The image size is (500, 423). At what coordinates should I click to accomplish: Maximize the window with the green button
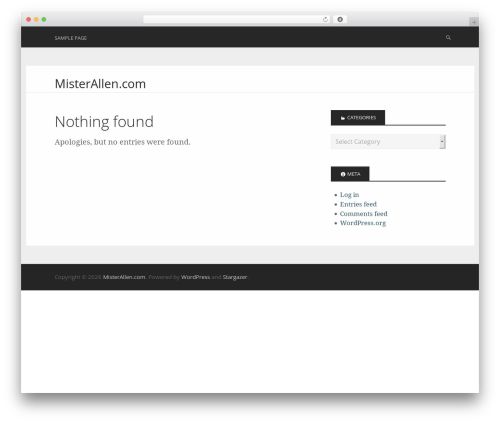(44, 20)
